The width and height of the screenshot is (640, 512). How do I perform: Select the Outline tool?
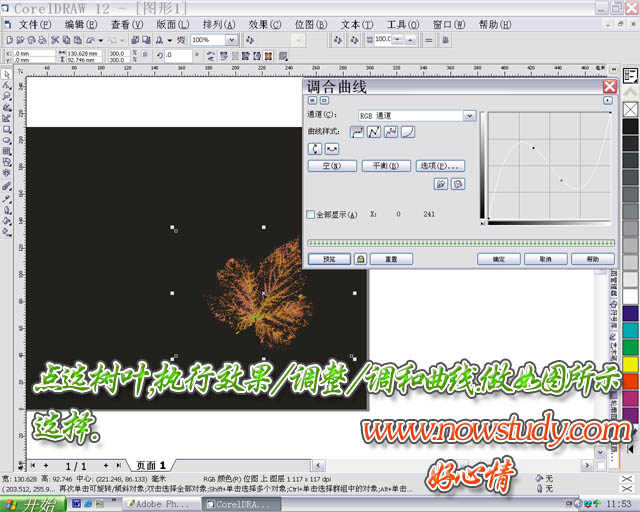(7, 210)
